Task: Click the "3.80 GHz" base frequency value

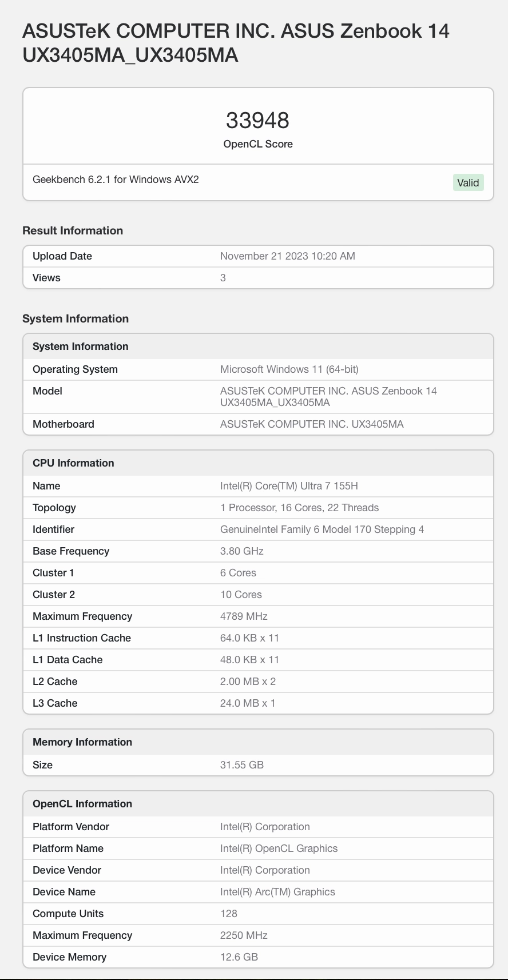Action: pyautogui.click(x=242, y=551)
